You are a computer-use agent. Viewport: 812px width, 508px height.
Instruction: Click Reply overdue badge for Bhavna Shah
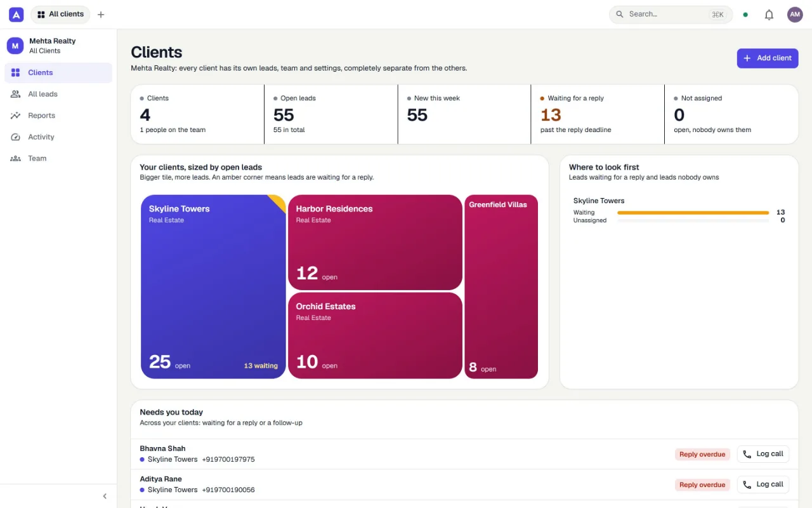pos(702,455)
